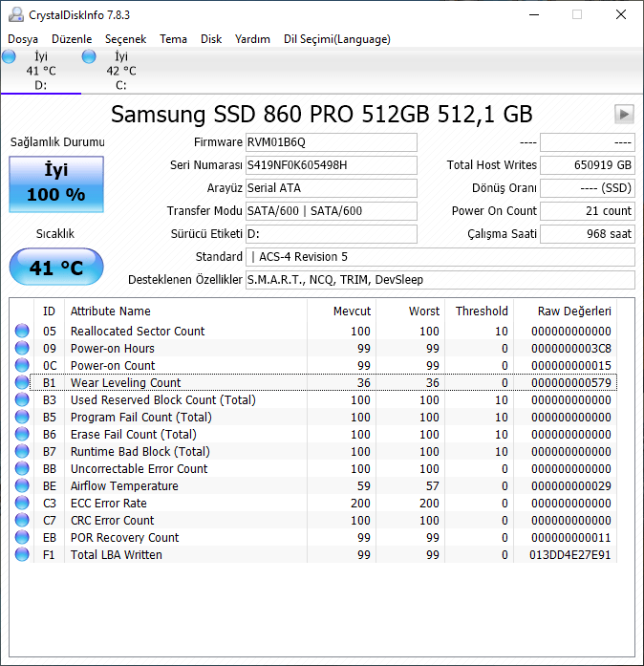The height and width of the screenshot is (666, 644).
Task: Click status orb for Runtime Bad Block
Action: tap(22, 452)
